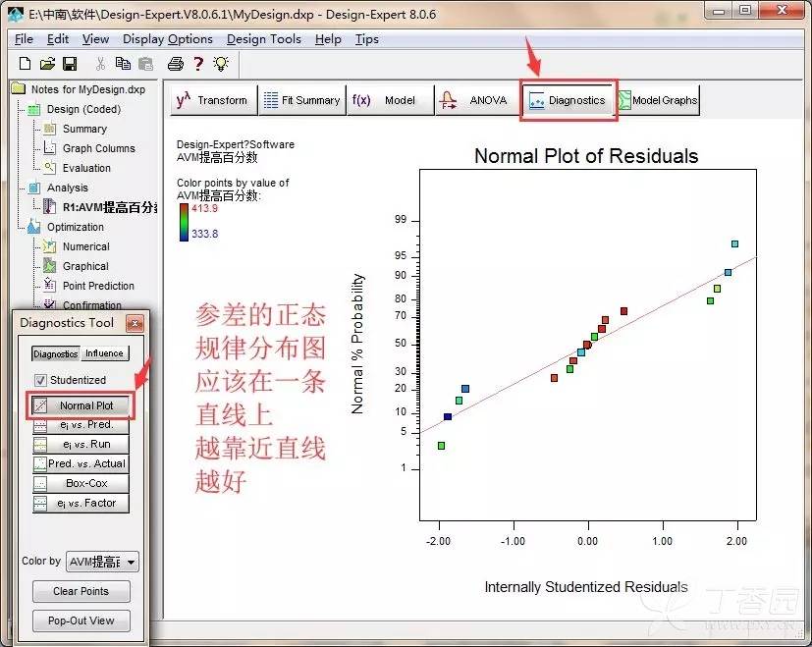812x647 pixels.
Task: Select Diagnostics tab in Diagnostics Tool
Action: (x=55, y=353)
